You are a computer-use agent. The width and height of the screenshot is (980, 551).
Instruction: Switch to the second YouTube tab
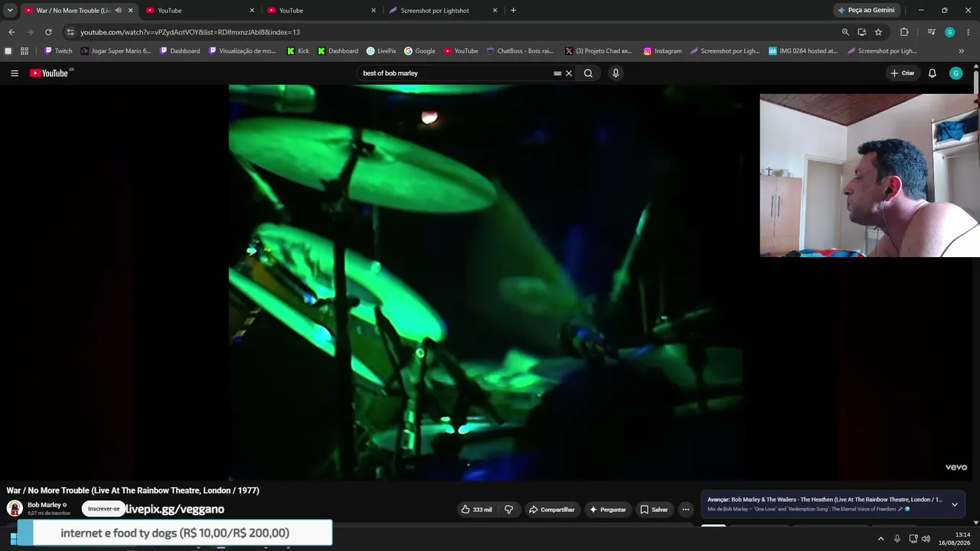point(199,11)
